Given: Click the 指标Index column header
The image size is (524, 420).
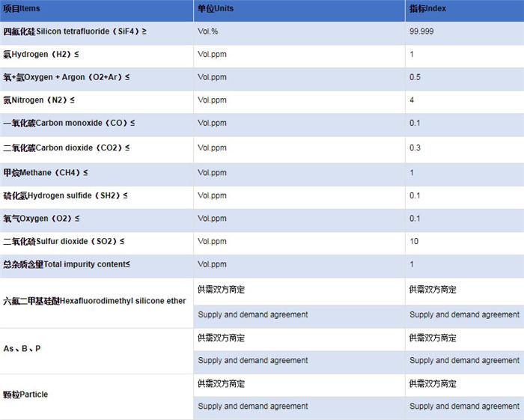Looking at the screenshot, I should coord(429,8).
